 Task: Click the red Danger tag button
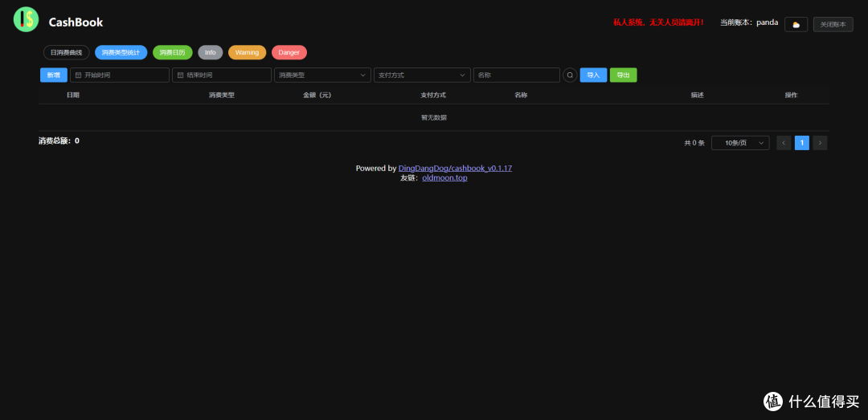coord(289,52)
